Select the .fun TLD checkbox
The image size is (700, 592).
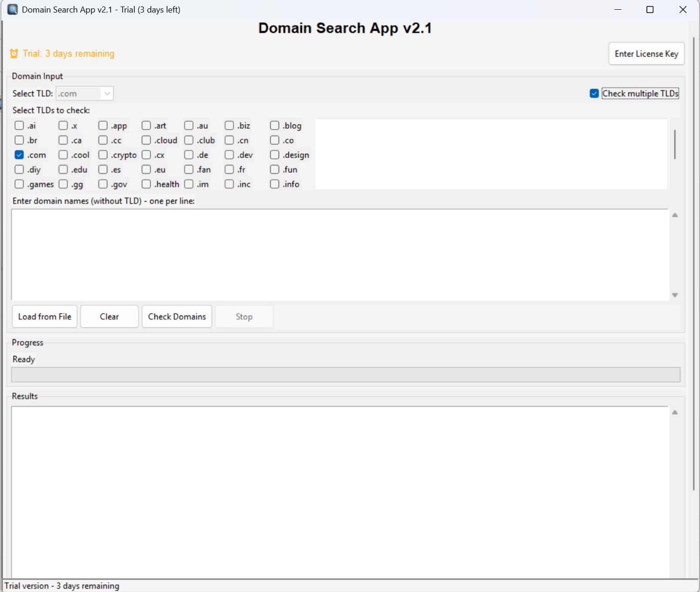pos(274,169)
